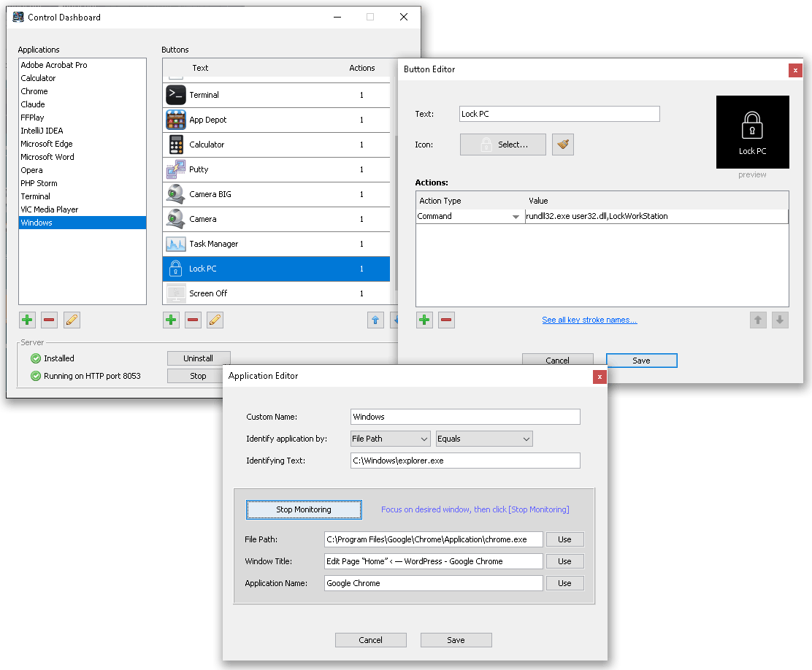Click the edit button pencil icon under Buttons

[215, 320]
